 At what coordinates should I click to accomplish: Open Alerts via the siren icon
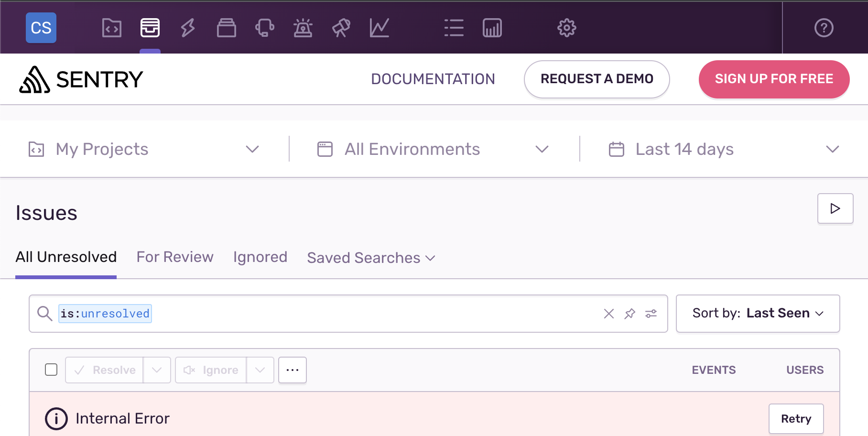303,28
